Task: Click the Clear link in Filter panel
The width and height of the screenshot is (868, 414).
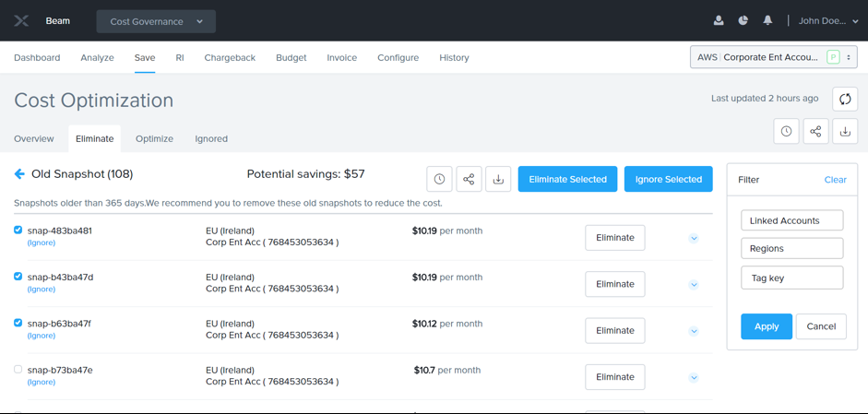Action: point(835,180)
